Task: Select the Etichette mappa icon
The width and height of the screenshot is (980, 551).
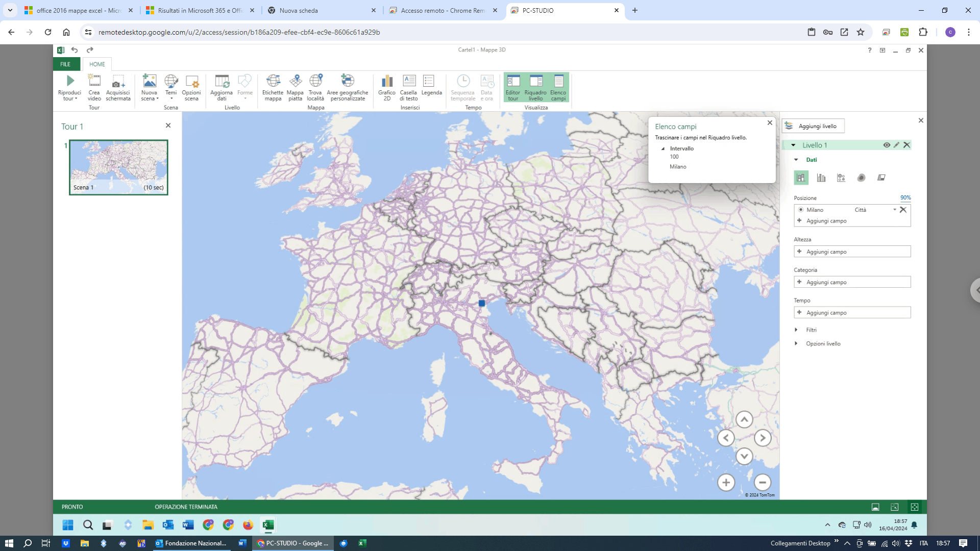Action: (x=273, y=81)
